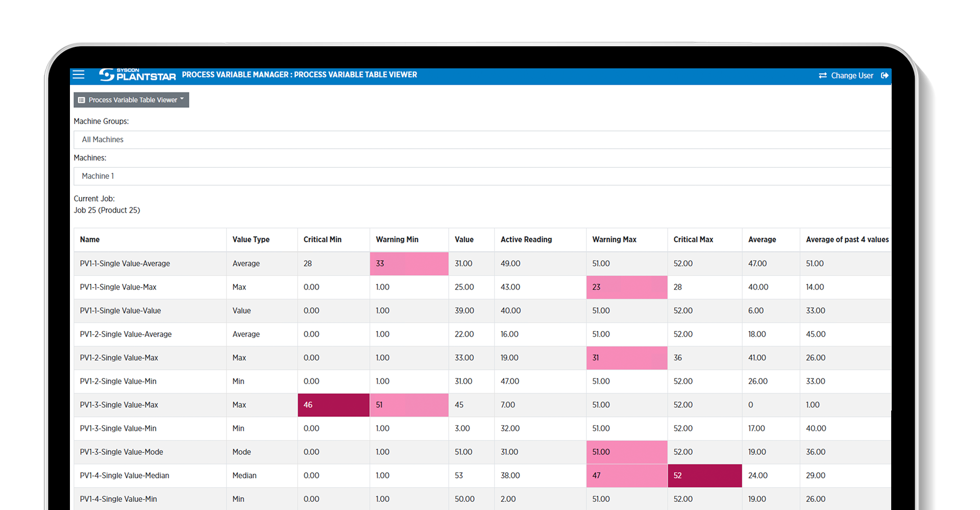Click the pink Warning Min cell 33

pyautogui.click(x=409, y=264)
